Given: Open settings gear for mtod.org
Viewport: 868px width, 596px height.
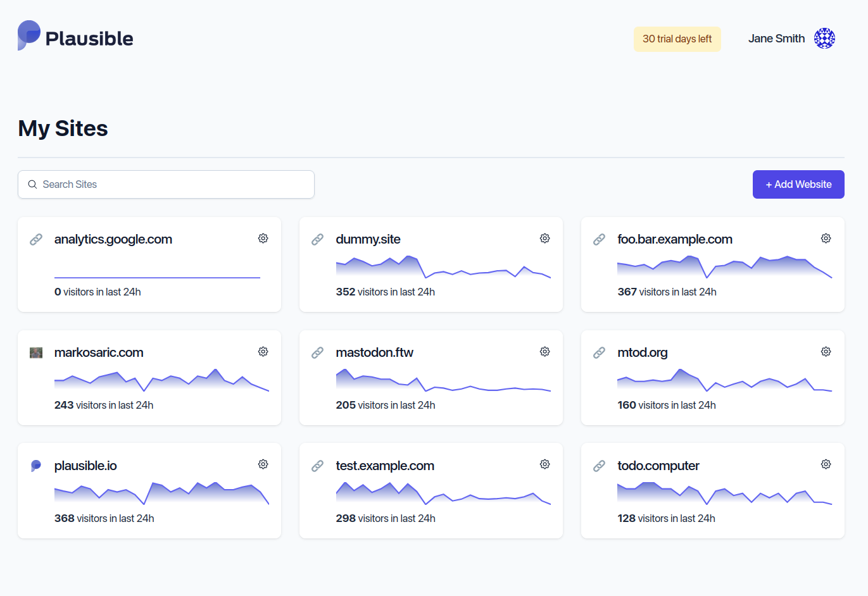Looking at the screenshot, I should pos(826,352).
